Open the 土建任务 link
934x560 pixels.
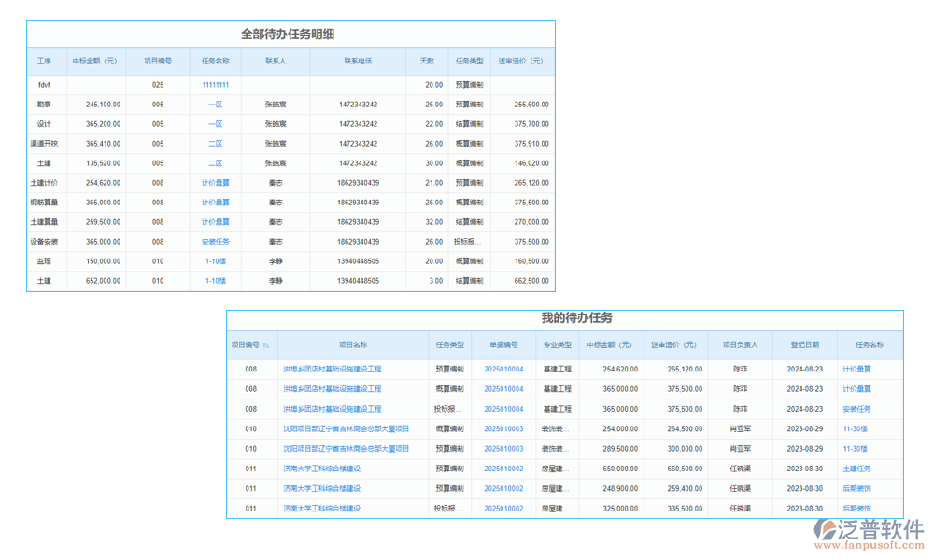coord(858,469)
